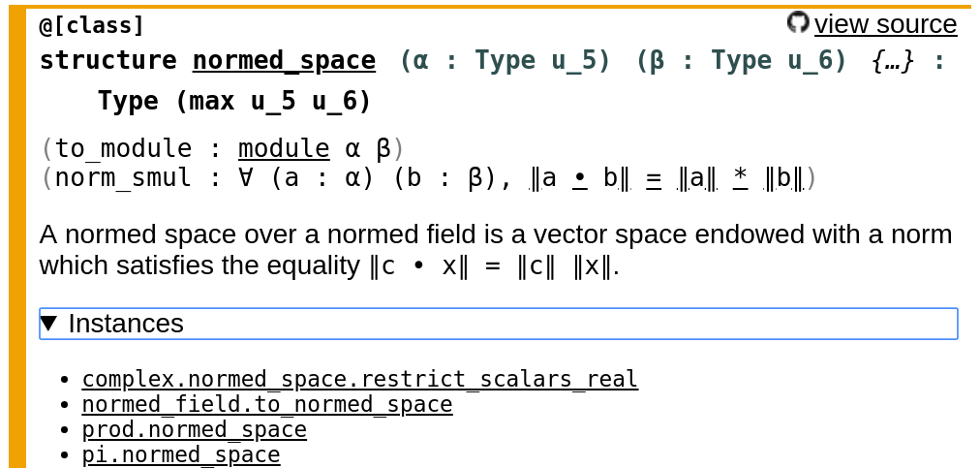Open prod.normed_space instance link

click(195, 430)
